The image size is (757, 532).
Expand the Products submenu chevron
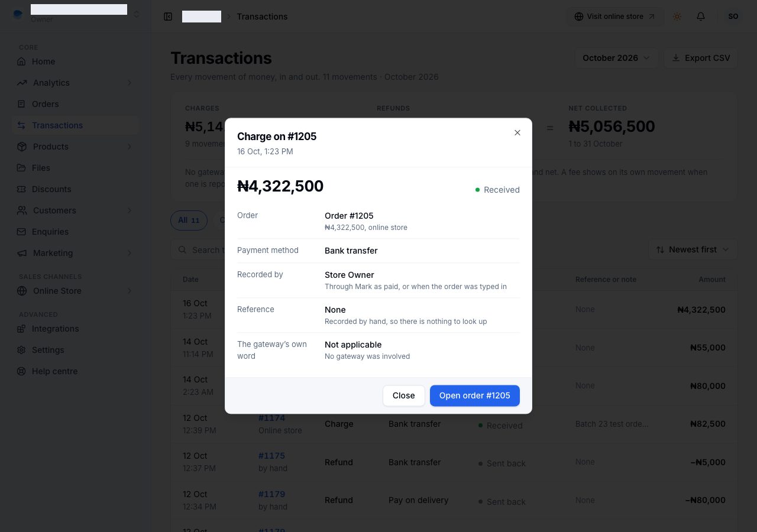coord(130,147)
